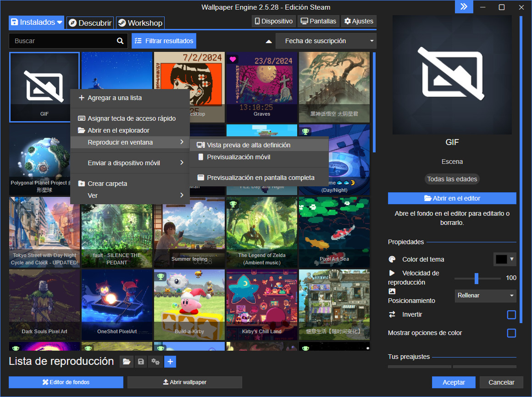
Task: Click the wallpaper grid scrollbar
Action: [x=374, y=102]
